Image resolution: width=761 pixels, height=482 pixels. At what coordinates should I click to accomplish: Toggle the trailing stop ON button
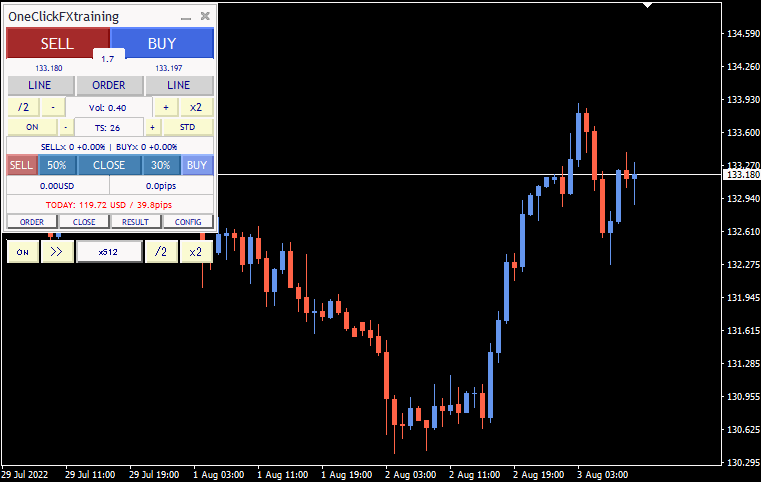[31, 127]
